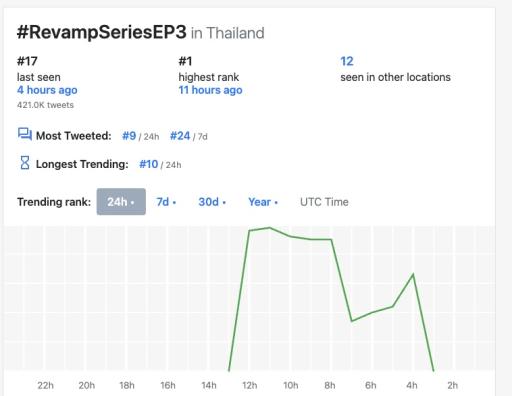The width and height of the screenshot is (512, 396).
Task: Open the '11 hours ago' highest rank link
Action: point(210,90)
